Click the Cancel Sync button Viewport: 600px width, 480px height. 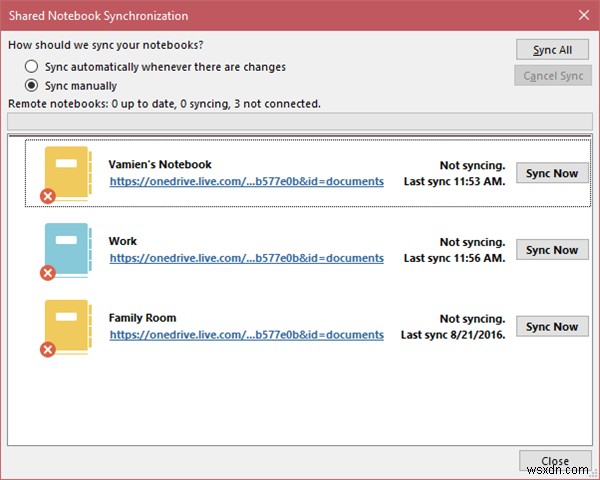tap(553, 75)
